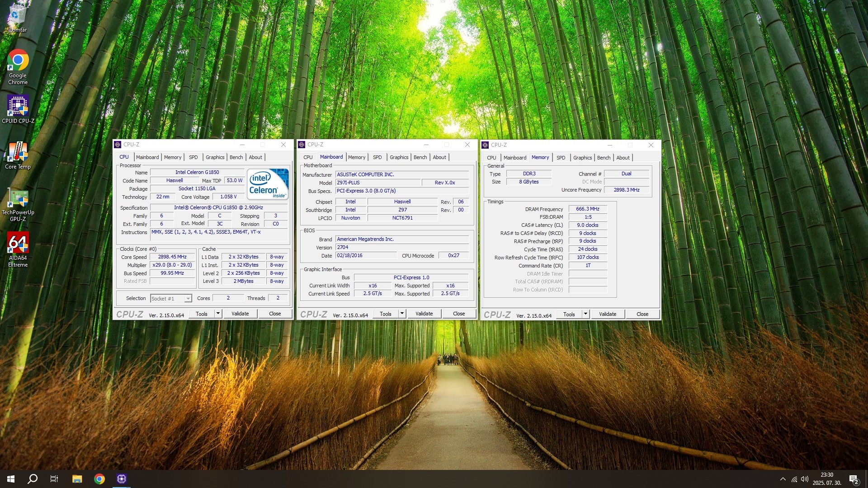Click Validate button in Mainboard window
Viewport: 868px width, 488px height.
tap(424, 314)
